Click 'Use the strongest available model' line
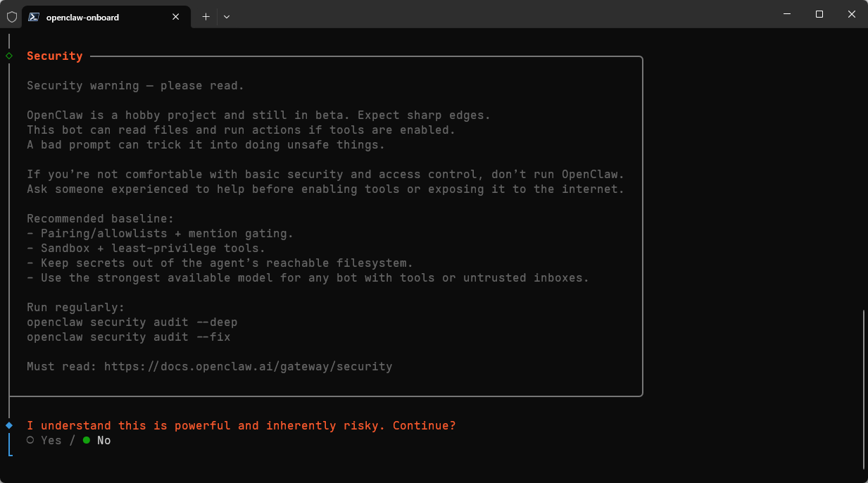The height and width of the screenshot is (483, 868). [308, 277]
